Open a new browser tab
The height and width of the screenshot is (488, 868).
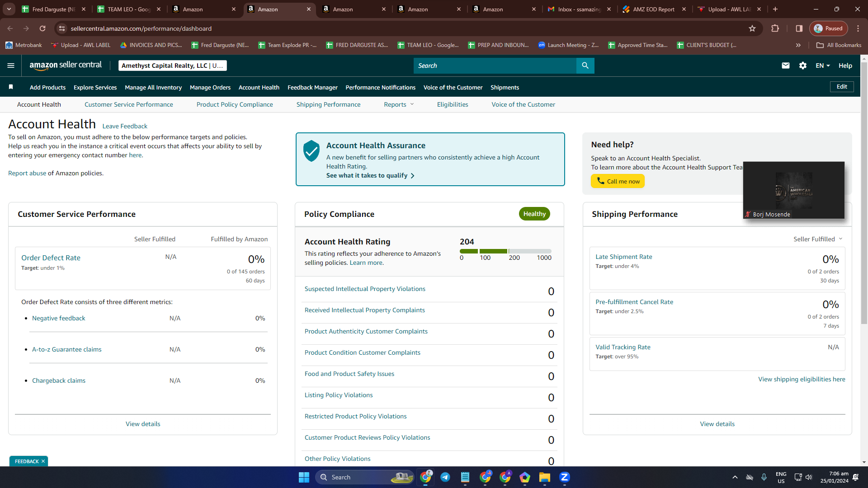click(775, 9)
